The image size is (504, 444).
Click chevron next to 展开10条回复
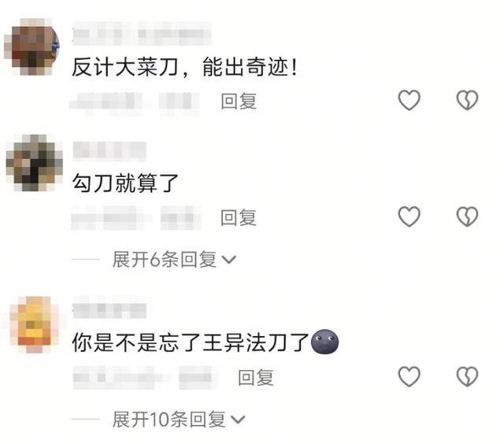coord(238,420)
